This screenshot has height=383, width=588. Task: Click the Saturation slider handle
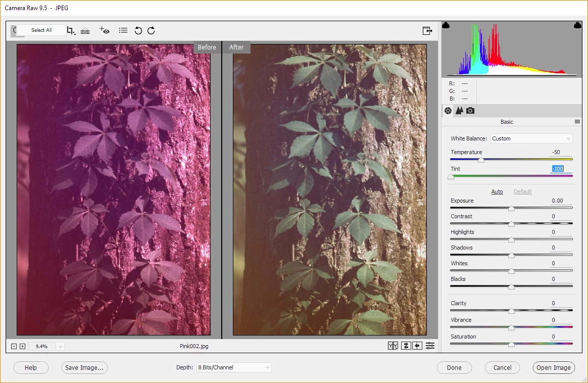[511, 345]
